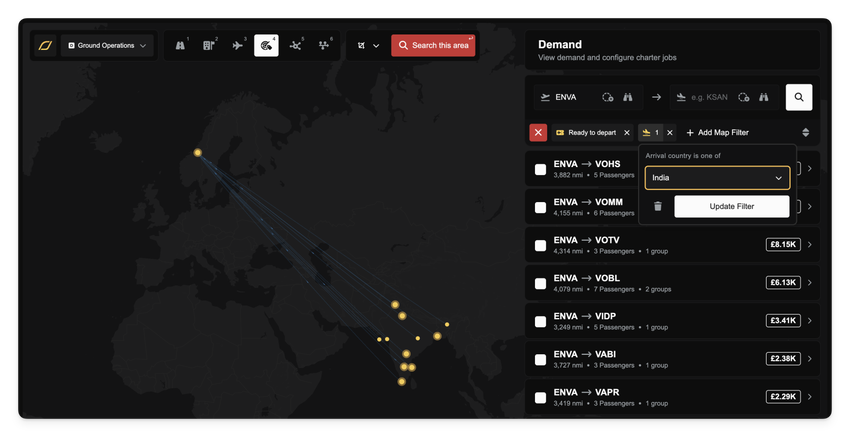Delete filter using the trash can icon
The height and width of the screenshot is (437, 850).
pyautogui.click(x=658, y=206)
